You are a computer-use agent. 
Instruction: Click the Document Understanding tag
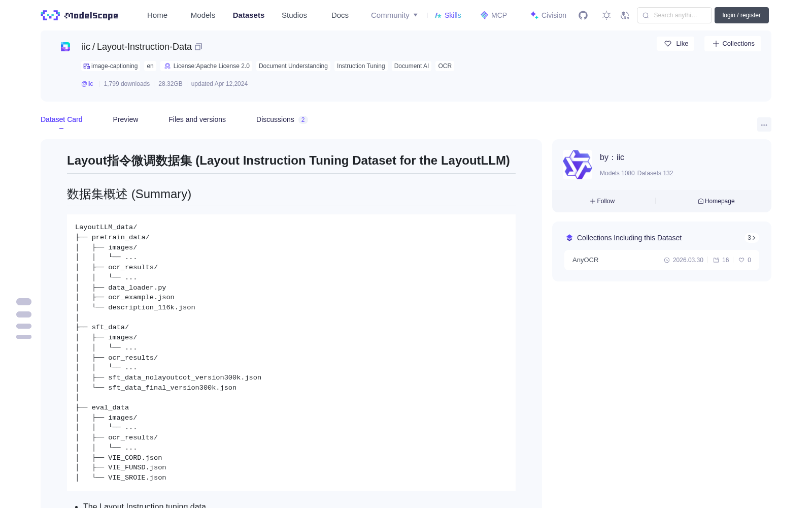point(293,66)
